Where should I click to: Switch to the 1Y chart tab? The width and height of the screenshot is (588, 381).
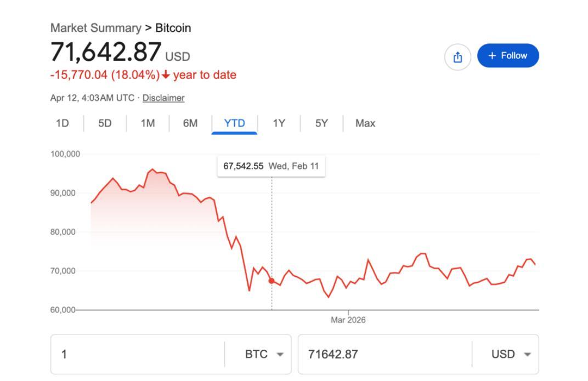point(279,123)
